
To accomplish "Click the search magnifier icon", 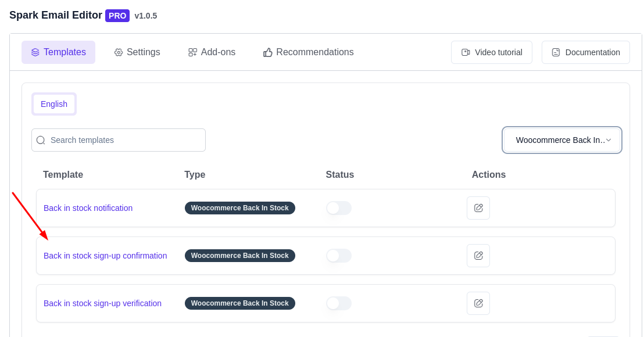I will click(x=41, y=140).
